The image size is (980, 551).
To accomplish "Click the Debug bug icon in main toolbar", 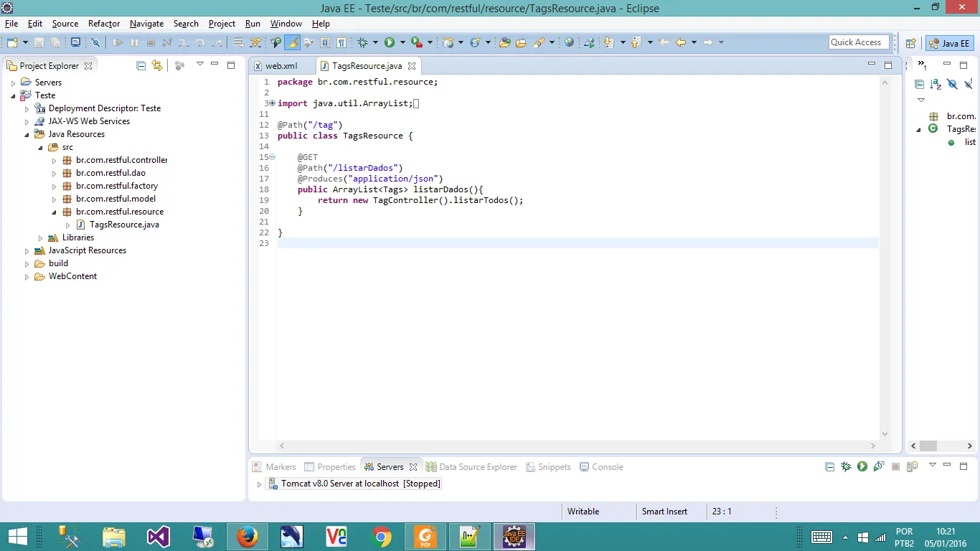I will 363,43.
